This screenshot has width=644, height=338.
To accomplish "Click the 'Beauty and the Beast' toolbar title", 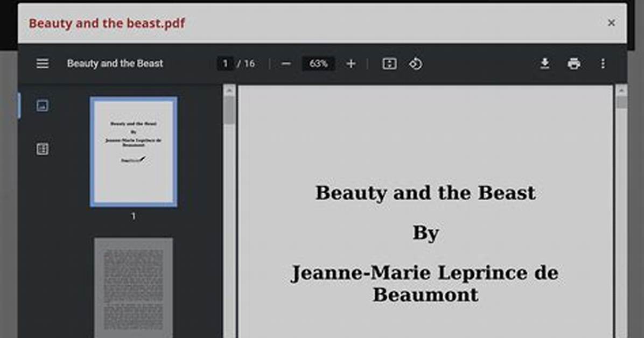I will pos(115,64).
